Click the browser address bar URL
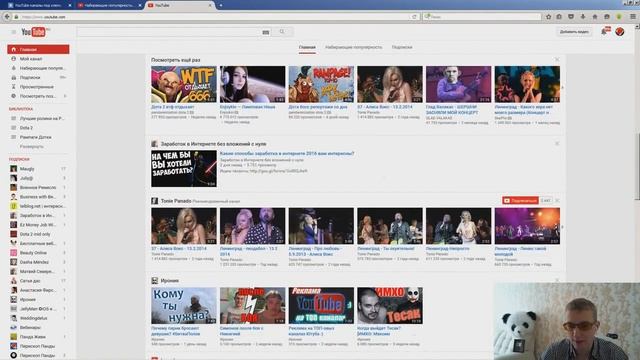 [x=44, y=17]
